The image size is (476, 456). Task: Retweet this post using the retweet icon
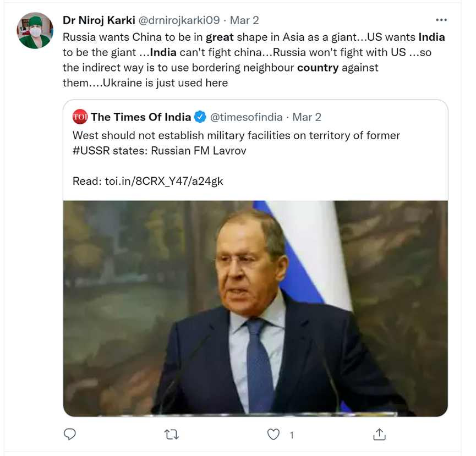click(172, 435)
